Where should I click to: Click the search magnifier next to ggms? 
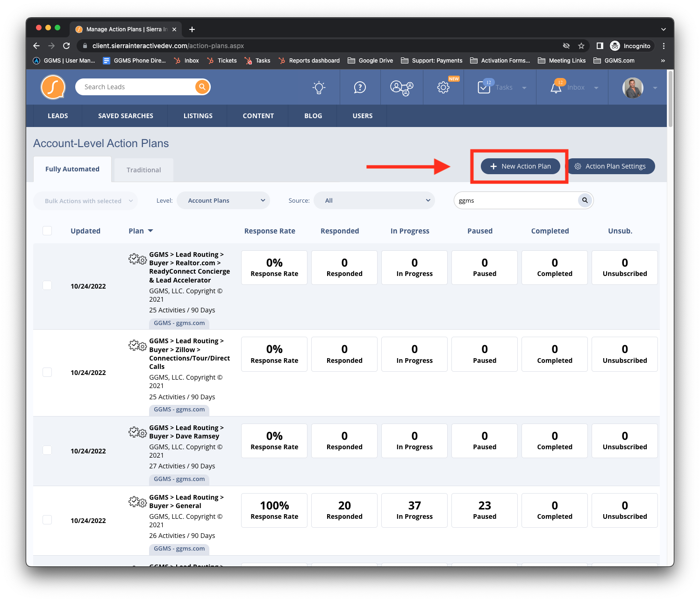(x=585, y=200)
